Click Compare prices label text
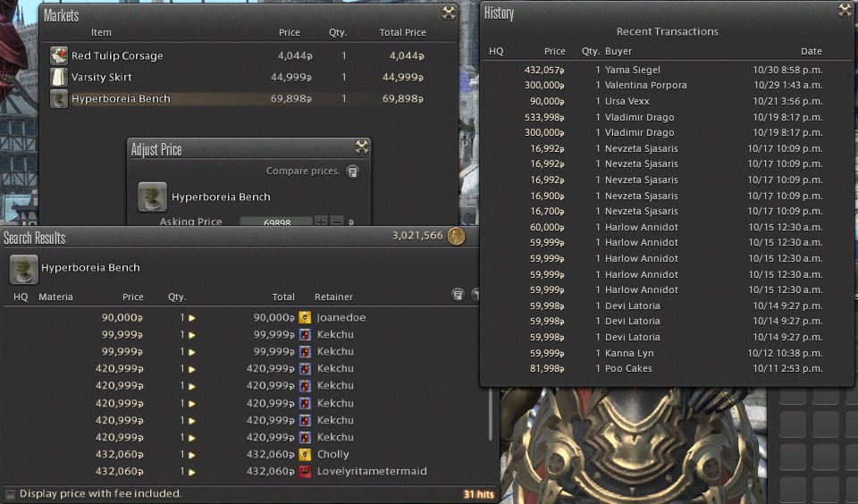858x504 pixels. (303, 172)
